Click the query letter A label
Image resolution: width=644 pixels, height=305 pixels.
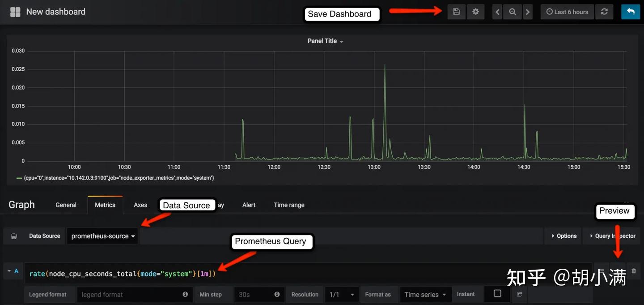[17, 271]
